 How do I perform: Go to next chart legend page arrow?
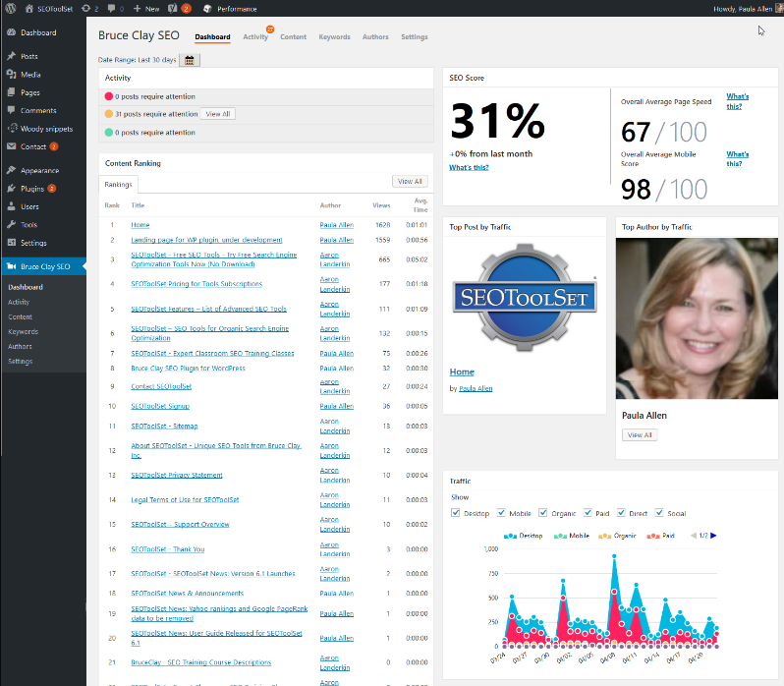[713, 536]
